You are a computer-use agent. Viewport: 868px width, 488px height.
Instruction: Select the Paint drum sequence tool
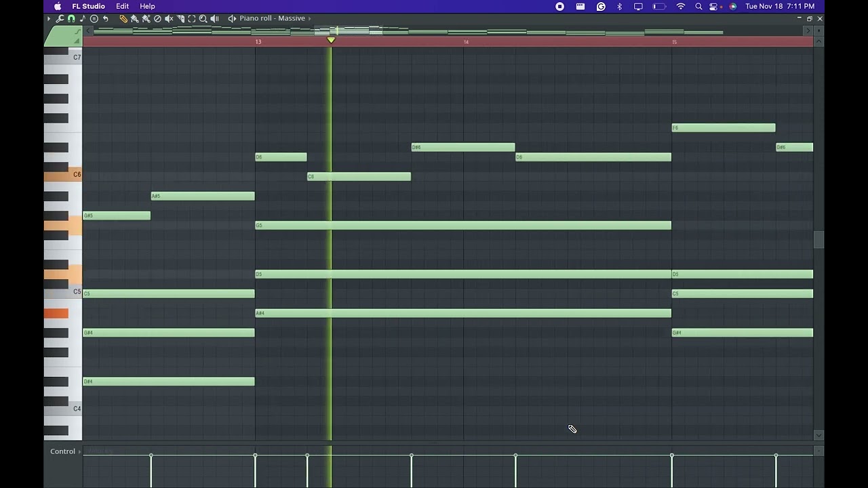click(x=146, y=18)
